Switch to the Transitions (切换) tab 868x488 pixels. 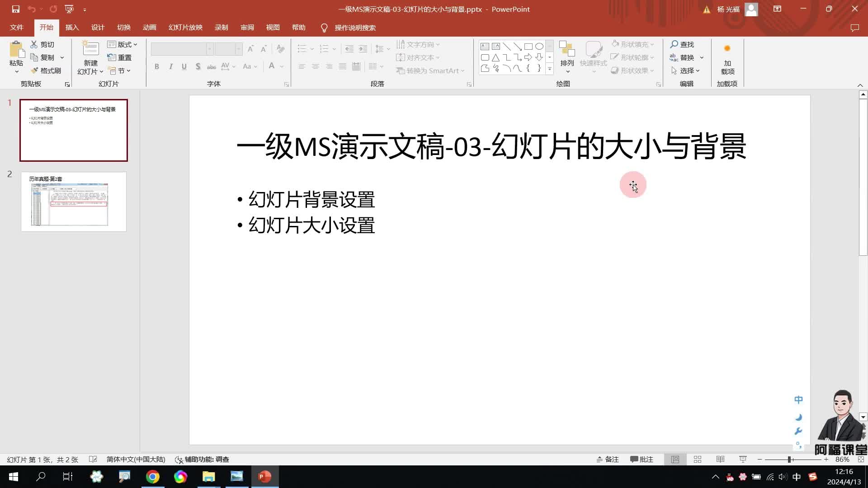point(124,28)
